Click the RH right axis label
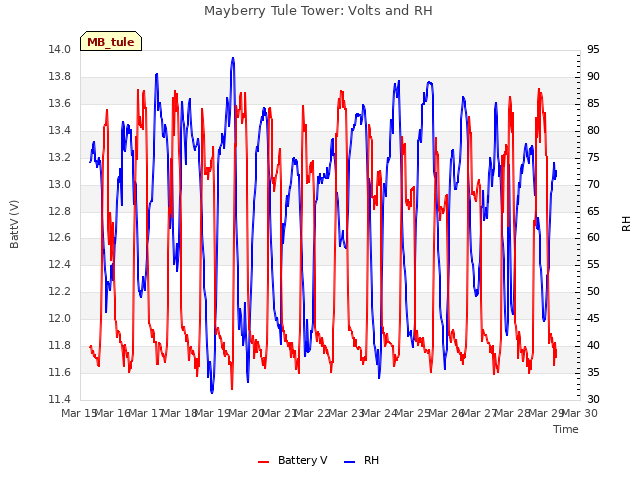 [x=626, y=224]
